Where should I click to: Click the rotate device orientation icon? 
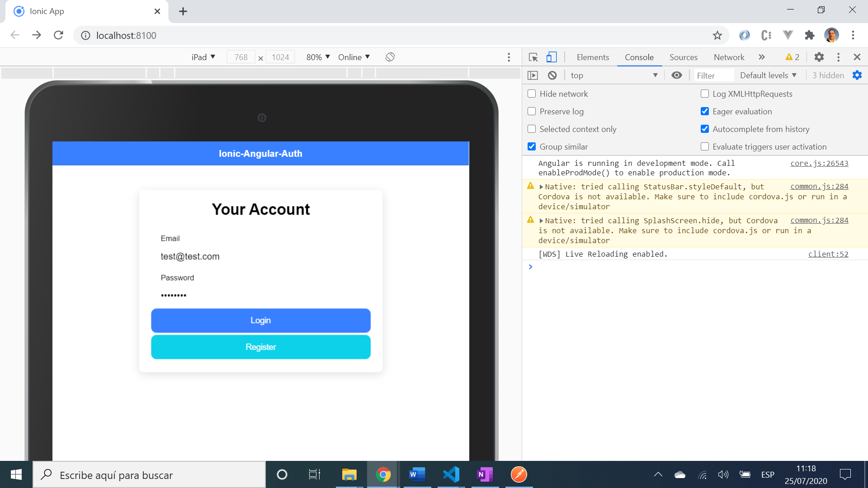(x=390, y=57)
